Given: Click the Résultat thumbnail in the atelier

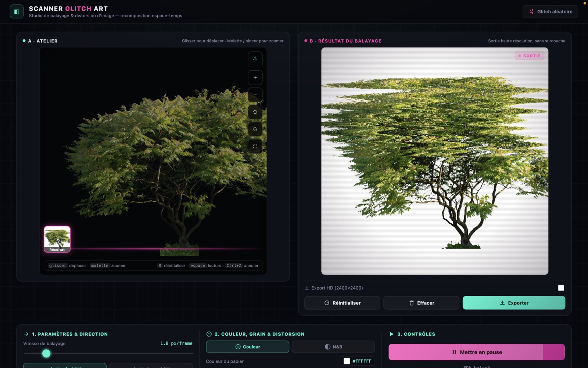Looking at the screenshot, I should 57,239.
